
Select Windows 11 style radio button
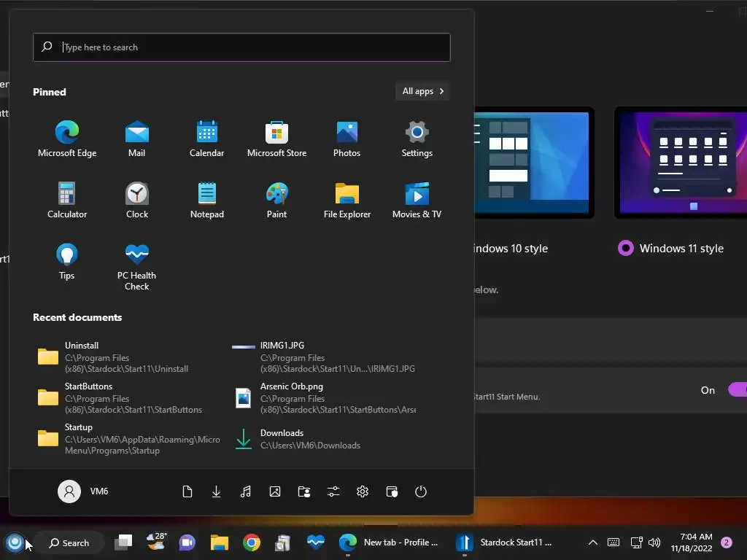point(625,248)
